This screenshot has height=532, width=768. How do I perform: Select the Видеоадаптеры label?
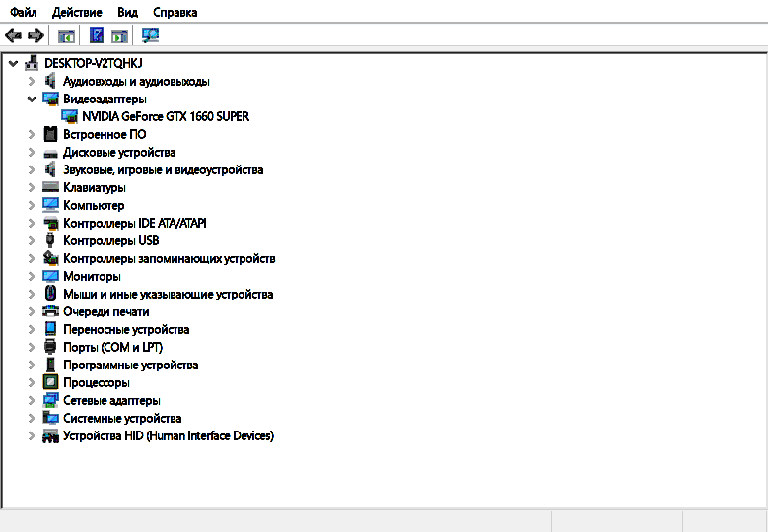click(x=105, y=99)
